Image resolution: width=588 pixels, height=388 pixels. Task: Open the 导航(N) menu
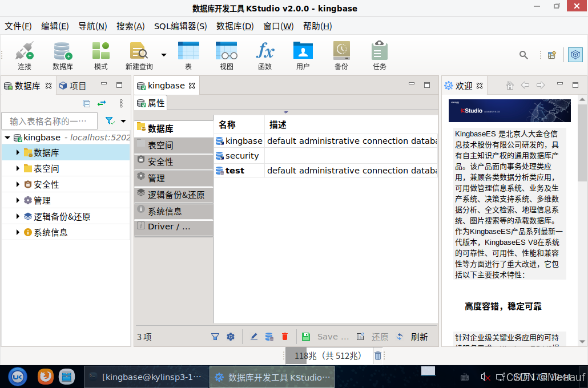[x=92, y=26]
